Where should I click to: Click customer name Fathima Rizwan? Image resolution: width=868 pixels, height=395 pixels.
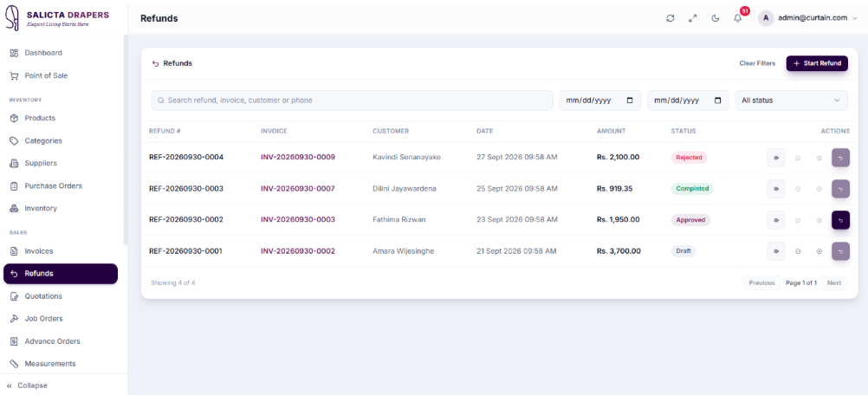point(399,220)
